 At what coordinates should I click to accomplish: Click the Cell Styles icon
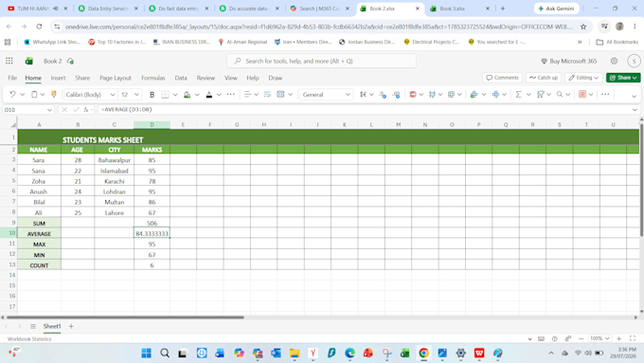tap(451, 95)
